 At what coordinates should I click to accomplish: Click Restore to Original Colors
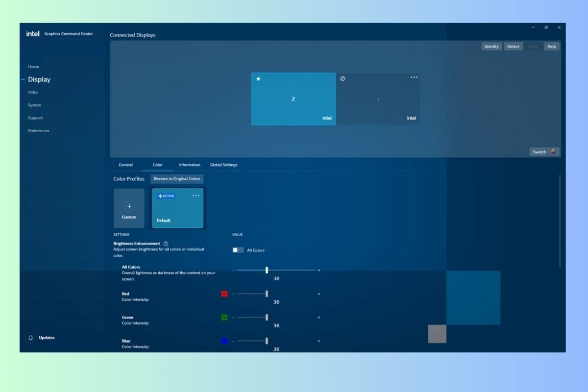click(x=177, y=179)
